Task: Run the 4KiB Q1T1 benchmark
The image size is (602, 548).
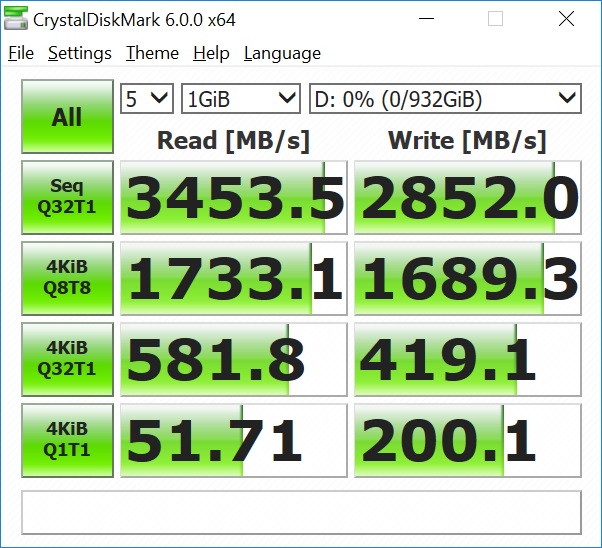Action: 68,440
